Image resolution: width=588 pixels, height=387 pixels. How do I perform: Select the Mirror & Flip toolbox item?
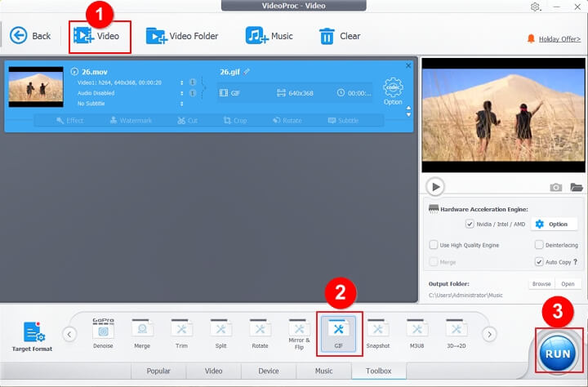click(x=299, y=334)
